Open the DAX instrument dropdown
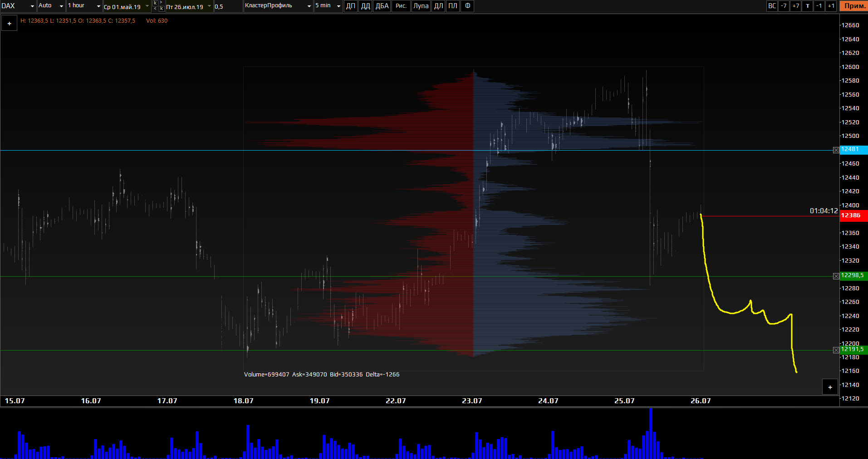 tap(18, 6)
